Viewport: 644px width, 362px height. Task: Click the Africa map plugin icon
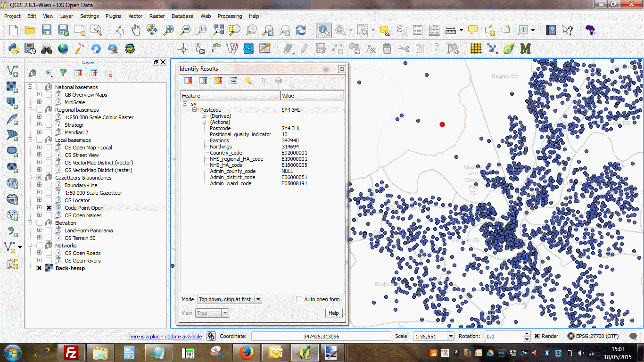coord(590,30)
